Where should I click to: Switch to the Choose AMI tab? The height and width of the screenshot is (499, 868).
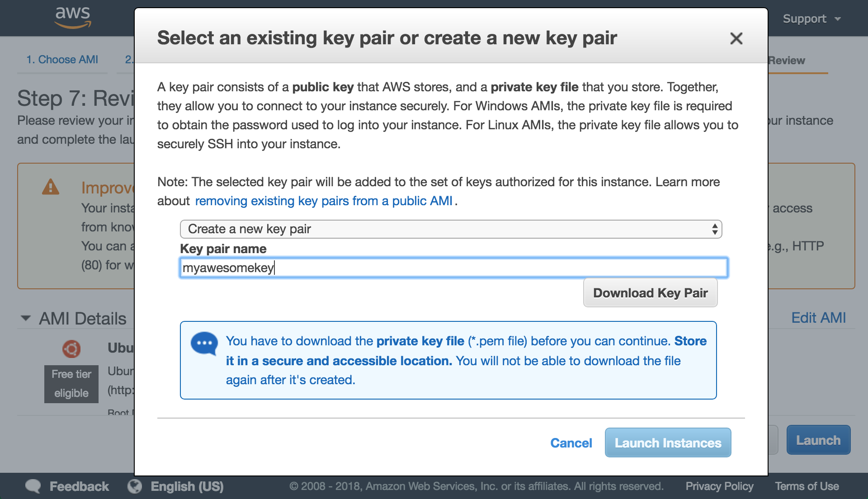[x=62, y=60]
